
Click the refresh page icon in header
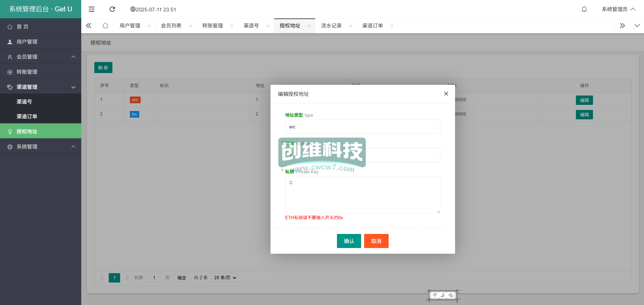[112, 9]
